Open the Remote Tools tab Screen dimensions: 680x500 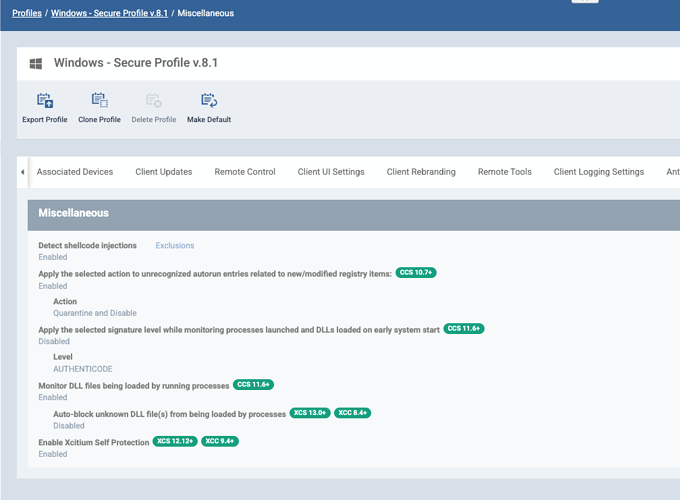505,172
